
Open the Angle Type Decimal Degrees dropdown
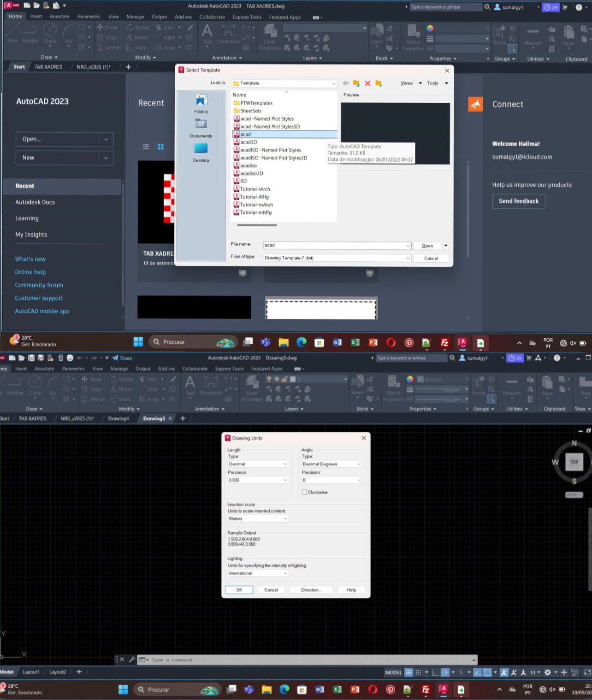coord(332,464)
